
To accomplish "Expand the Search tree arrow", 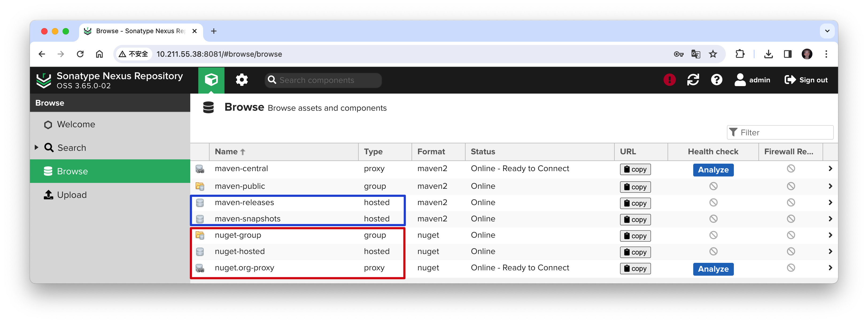I will coord(36,147).
